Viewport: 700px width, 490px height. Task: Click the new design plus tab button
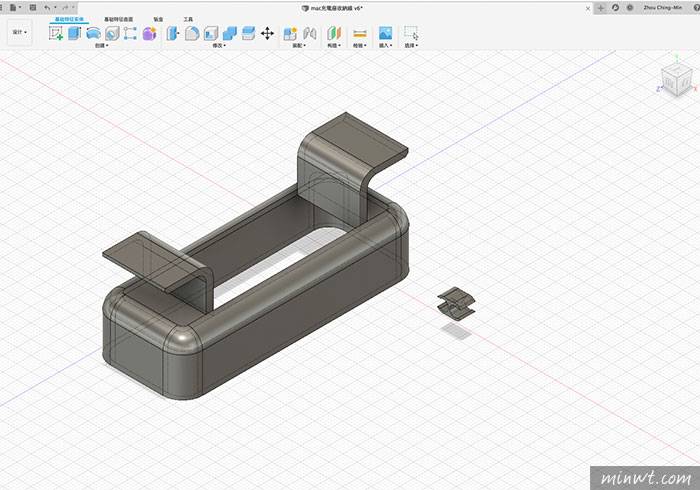[600, 7]
